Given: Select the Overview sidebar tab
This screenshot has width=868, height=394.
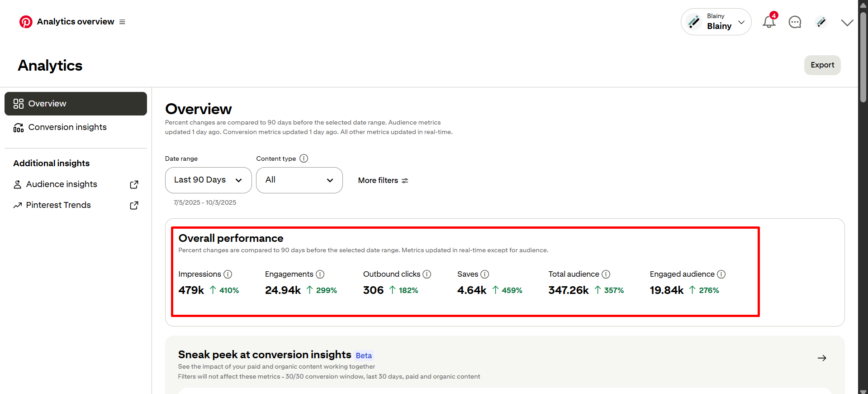Looking at the screenshot, I should pos(76,104).
